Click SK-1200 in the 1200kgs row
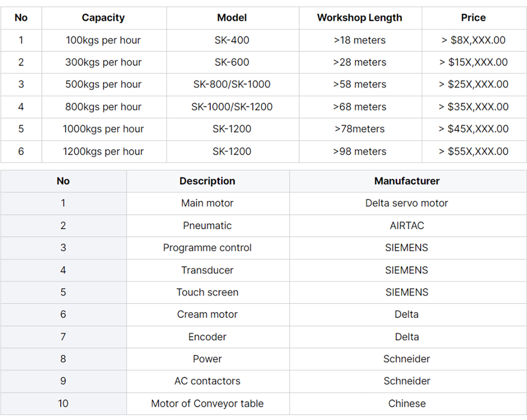This screenshot has width=527, height=420. click(x=232, y=151)
